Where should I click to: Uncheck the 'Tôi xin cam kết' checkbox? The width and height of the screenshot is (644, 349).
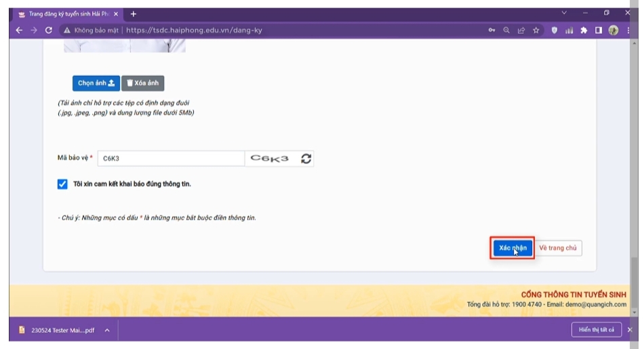[x=63, y=184]
